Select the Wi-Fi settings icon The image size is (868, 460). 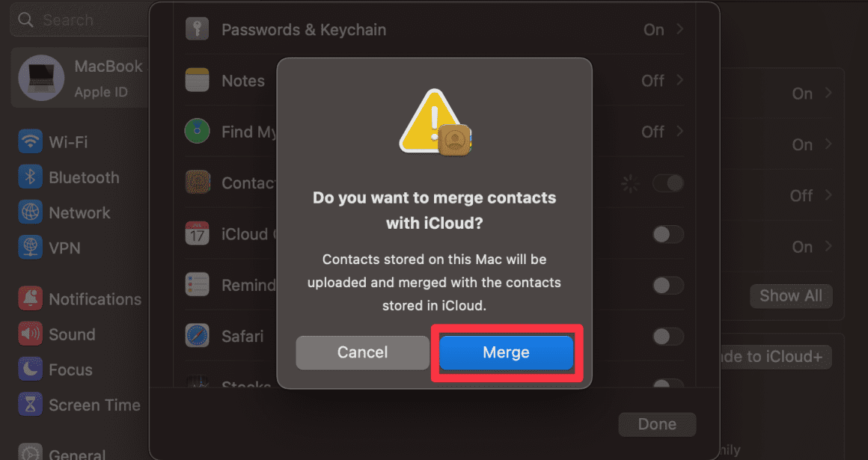coord(28,141)
